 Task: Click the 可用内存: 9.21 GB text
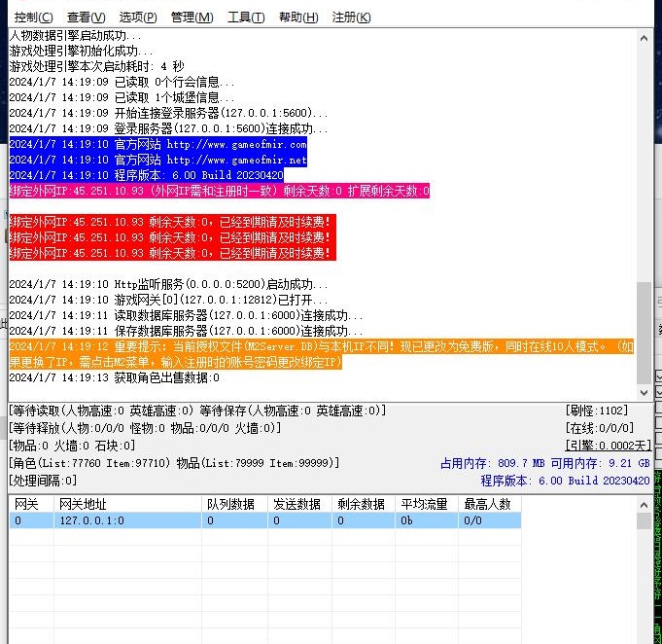pyautogui.click(x=601, y=463)
